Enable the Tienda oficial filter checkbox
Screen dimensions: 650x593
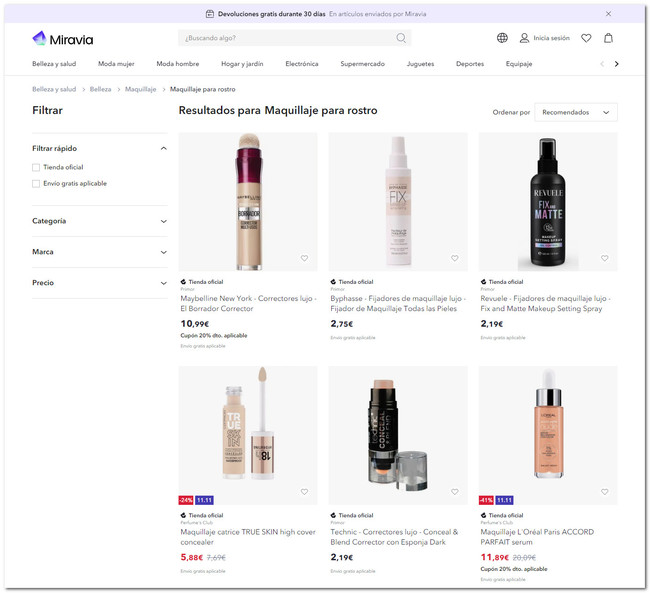tap(36, 168)
